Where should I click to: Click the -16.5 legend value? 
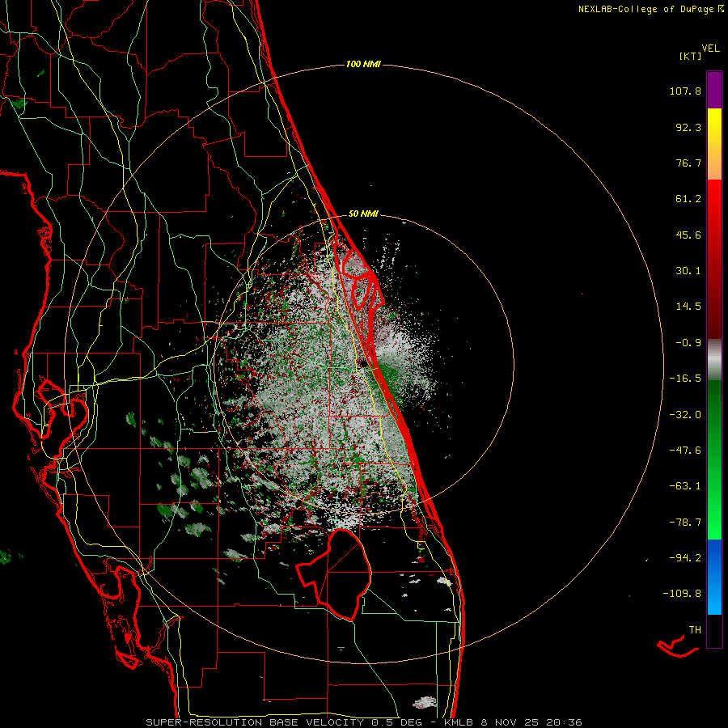[x=685, y=379]
